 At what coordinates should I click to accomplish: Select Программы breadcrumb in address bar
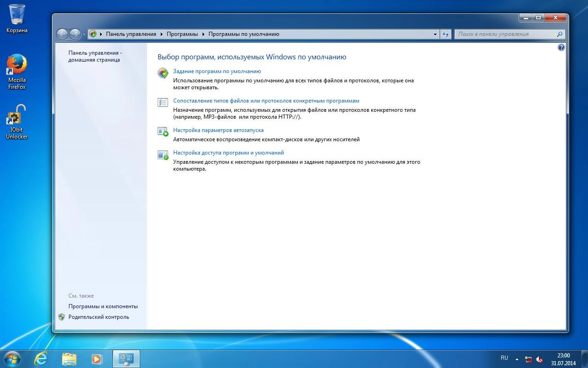tap(182, 34)
